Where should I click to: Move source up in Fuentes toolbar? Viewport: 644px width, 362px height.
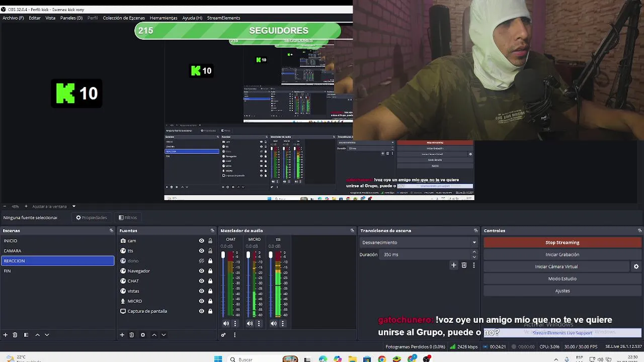[154, 335]
